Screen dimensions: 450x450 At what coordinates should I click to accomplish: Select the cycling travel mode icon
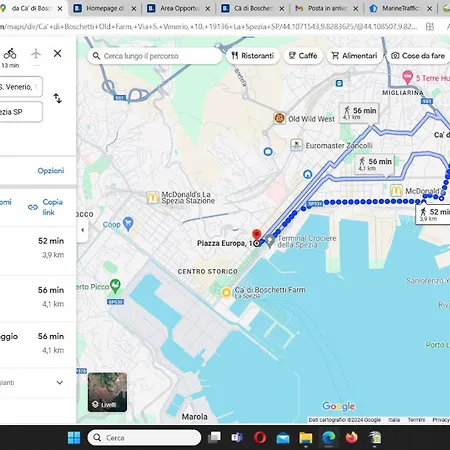click(10, 54)
